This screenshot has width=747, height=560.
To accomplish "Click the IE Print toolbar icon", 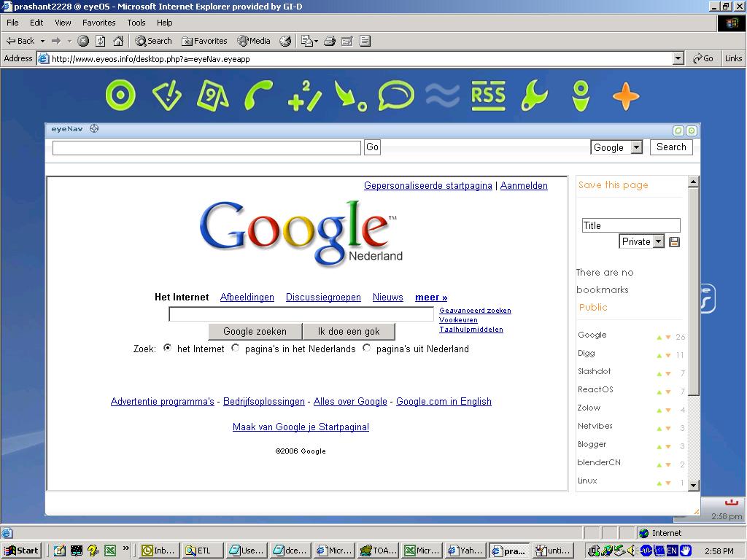I will pyautogui.click(x=330, y=41).
